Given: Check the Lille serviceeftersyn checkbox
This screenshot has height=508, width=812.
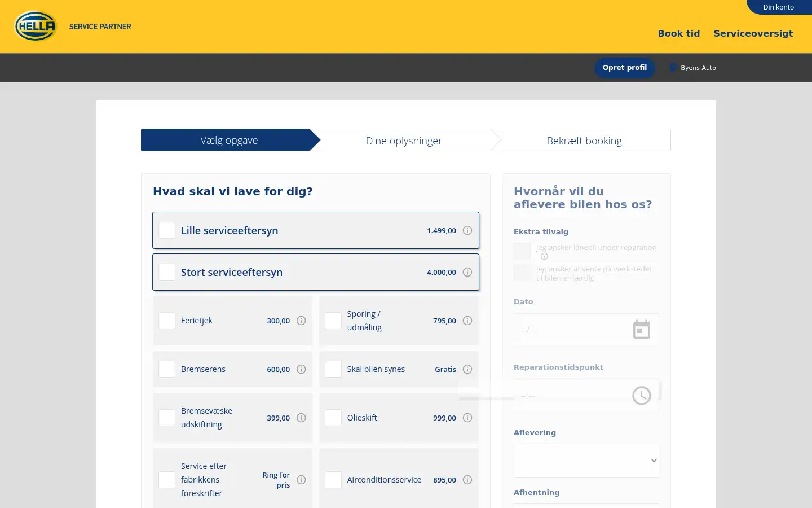Looking at the screenshot, I should 167,230.
